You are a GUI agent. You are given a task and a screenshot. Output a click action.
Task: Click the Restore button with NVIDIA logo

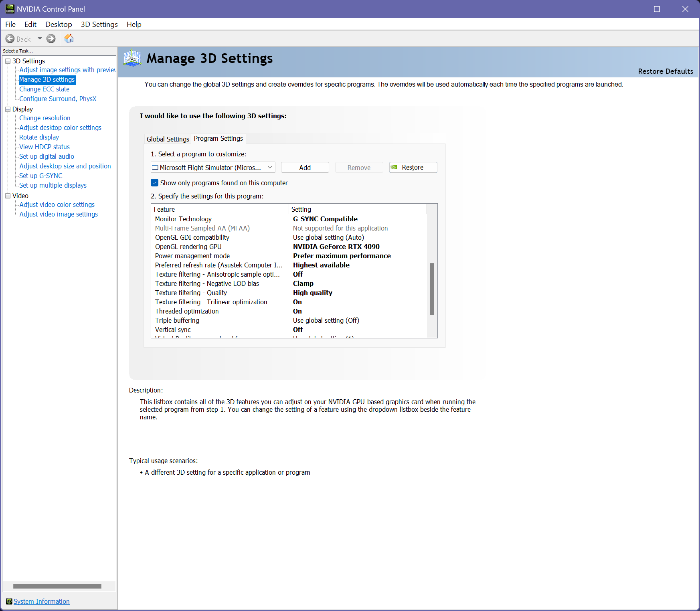click(x=413, y=168)
